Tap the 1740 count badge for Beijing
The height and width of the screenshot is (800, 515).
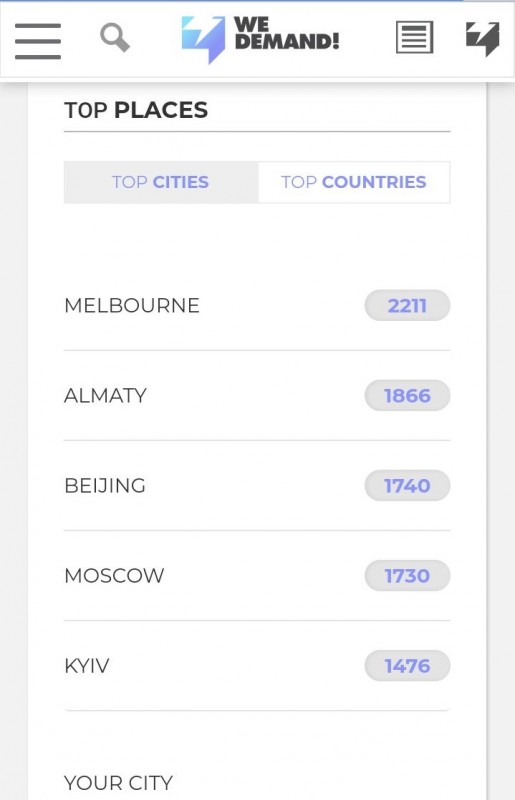point(407,486)
